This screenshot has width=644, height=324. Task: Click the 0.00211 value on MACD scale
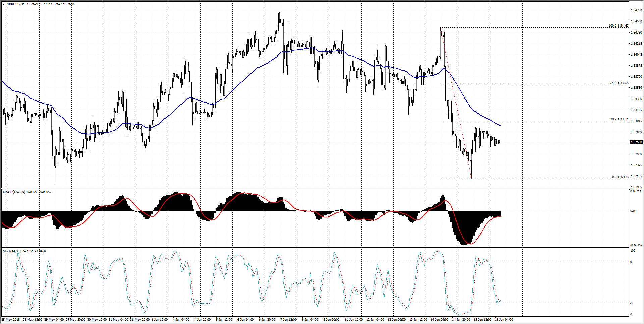(x=636, y=191)
